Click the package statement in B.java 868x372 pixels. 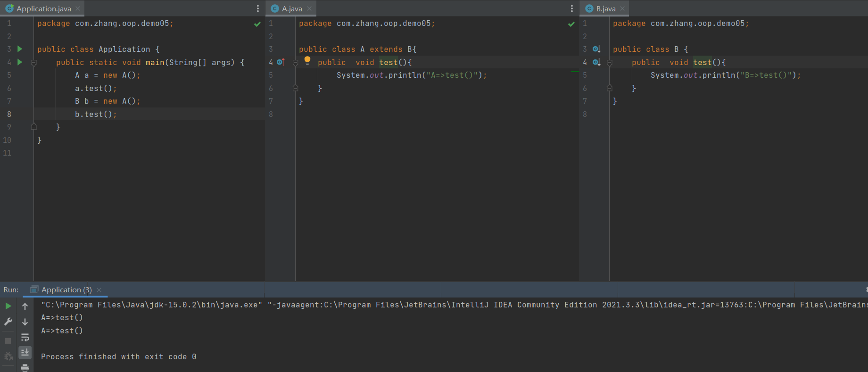[x=681, y=24]
